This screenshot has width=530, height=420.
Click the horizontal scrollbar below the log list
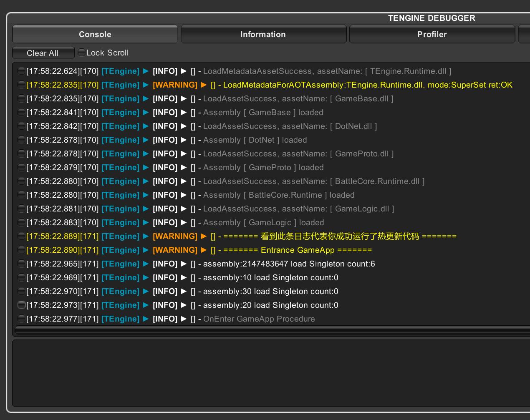click(x=272, y=330)
